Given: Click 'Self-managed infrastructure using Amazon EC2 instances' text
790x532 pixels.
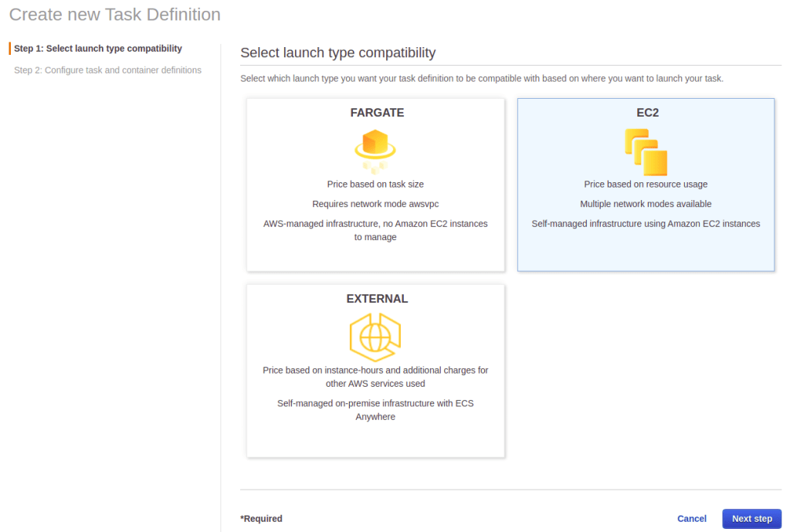Looking at the screenshot, I should (x=646, y=224).
